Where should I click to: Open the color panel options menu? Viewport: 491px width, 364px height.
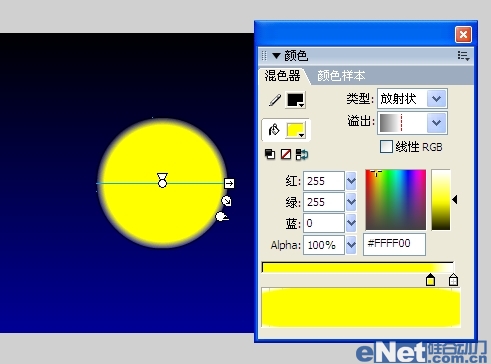point(463,56)
